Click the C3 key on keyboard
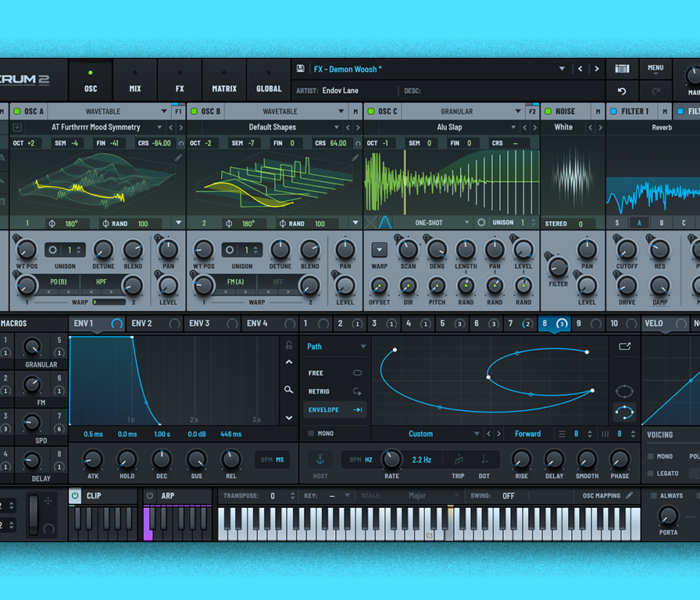The height and width of the screenshot is (600, 700). click(429, 525)
